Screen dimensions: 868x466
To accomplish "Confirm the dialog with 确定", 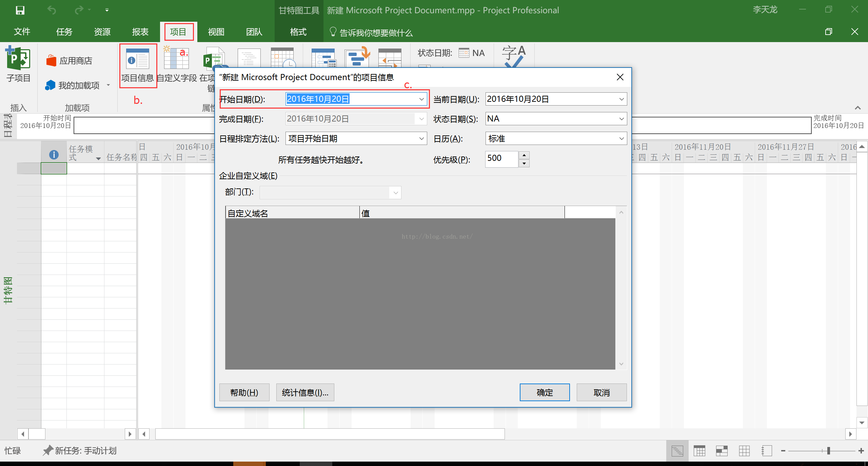I will [x=545, y=392].
